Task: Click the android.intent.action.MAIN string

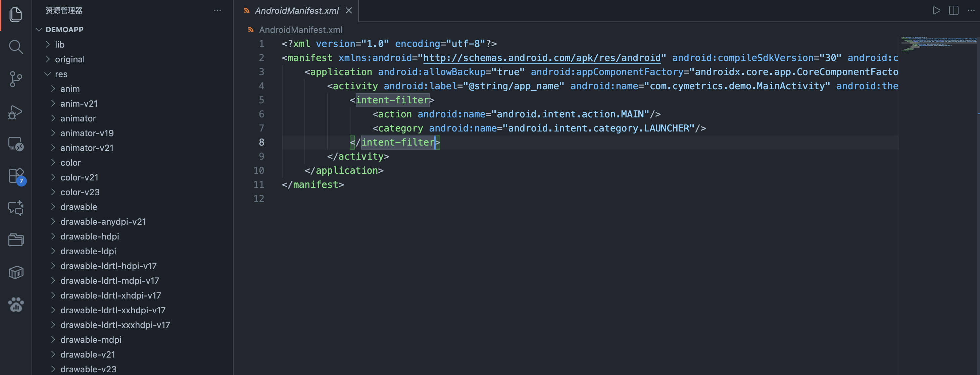Action: (570, 114)
